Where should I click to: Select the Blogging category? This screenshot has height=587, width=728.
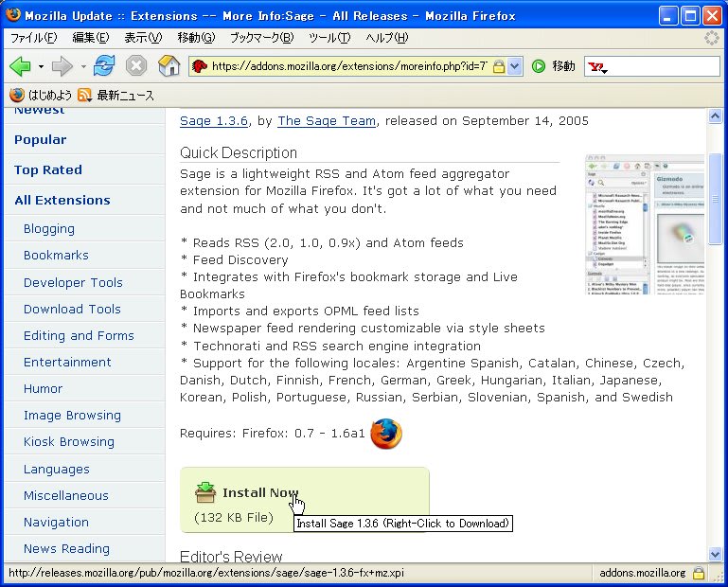coord(49,229)
